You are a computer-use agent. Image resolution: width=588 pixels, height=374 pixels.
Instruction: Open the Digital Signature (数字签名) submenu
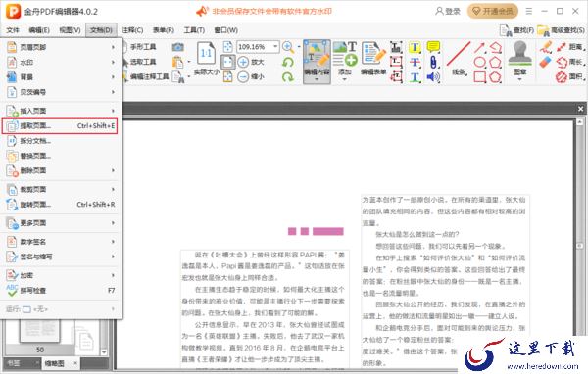pyautogui.click(x=62, y=242)
